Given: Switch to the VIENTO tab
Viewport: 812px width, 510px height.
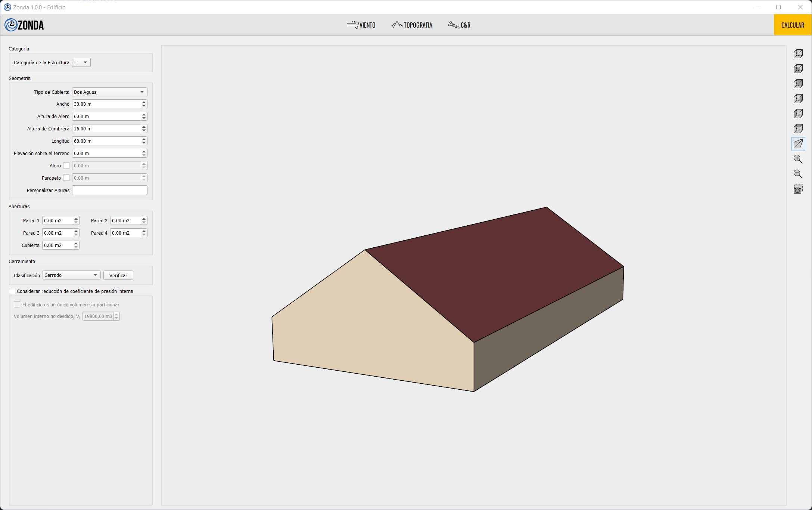Looking at the screenshot, I should (x=361, y=25).
